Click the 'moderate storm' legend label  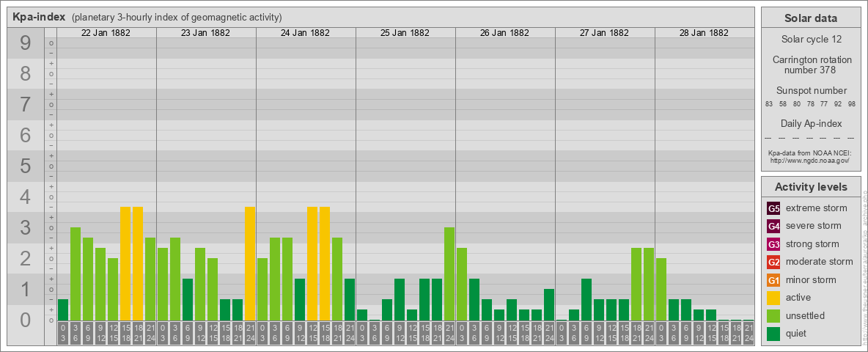pyautogui.click(x=820, y=262)
